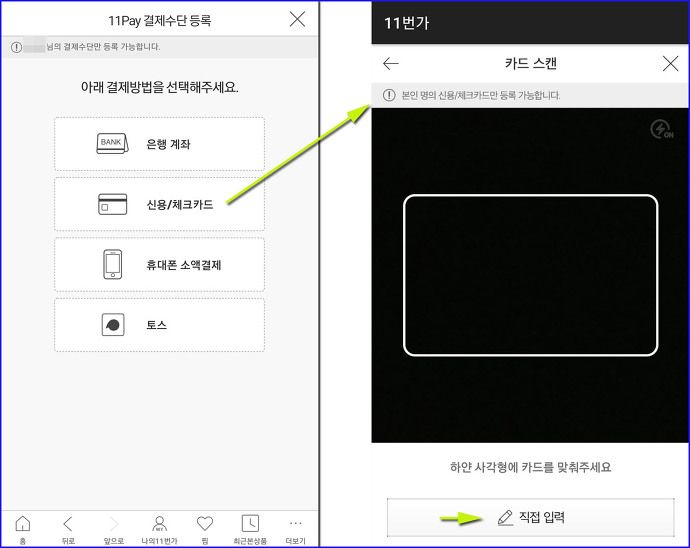Tap the BANK icon

click(112, 143)
